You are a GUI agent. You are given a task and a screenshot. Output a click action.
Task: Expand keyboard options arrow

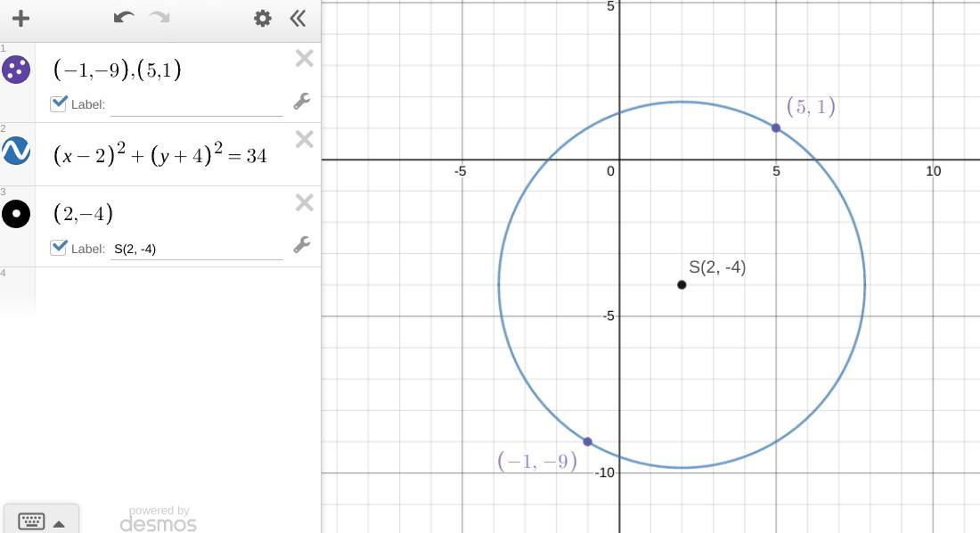(x=59, y=523)
